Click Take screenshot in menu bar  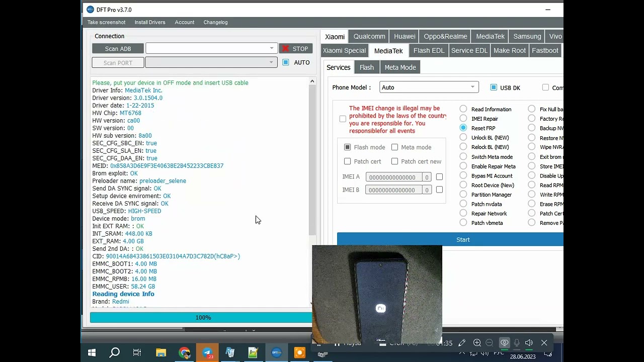pos(106,22)
